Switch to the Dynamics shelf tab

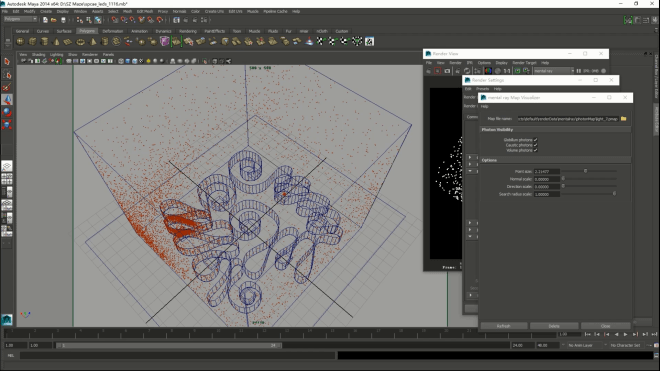click(163, 31)
